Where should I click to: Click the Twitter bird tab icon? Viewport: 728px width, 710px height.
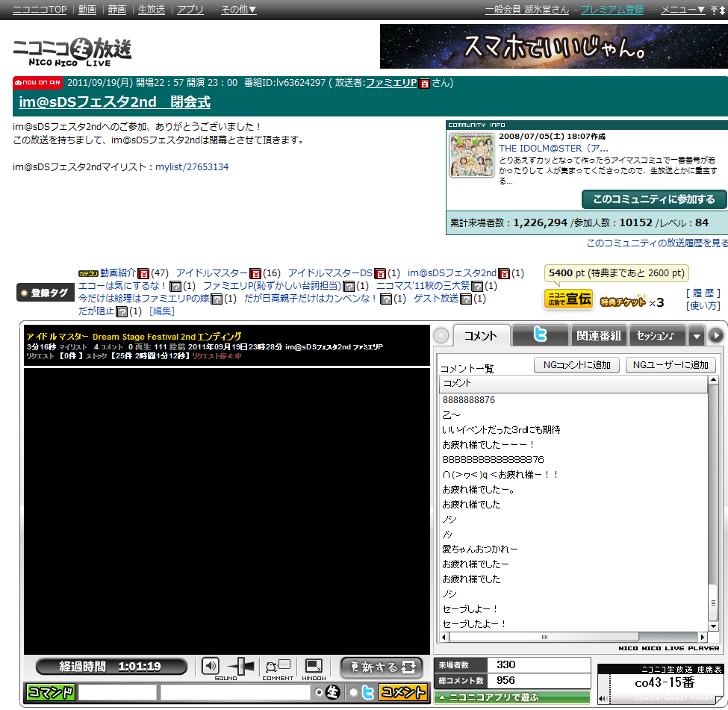pyautogui.click(x=540, y=334)
